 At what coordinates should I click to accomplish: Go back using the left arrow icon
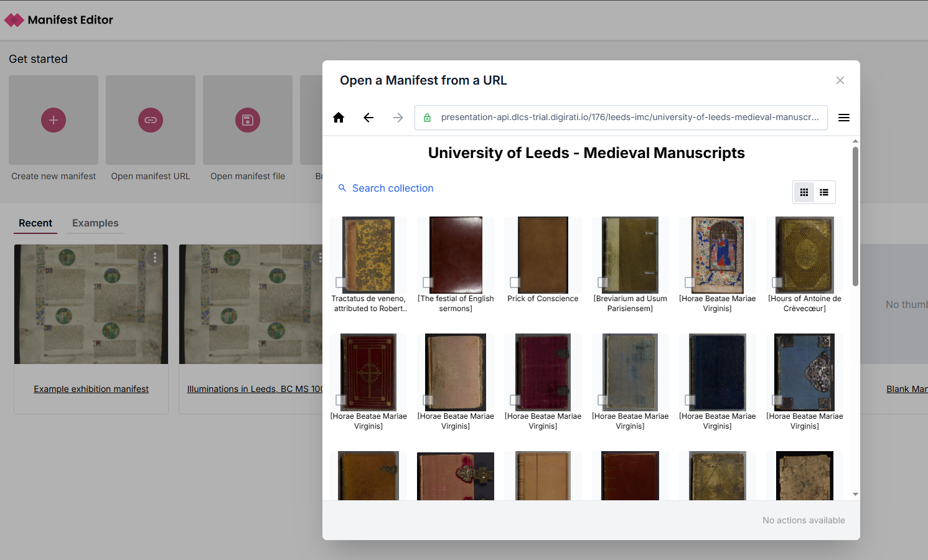368,118
